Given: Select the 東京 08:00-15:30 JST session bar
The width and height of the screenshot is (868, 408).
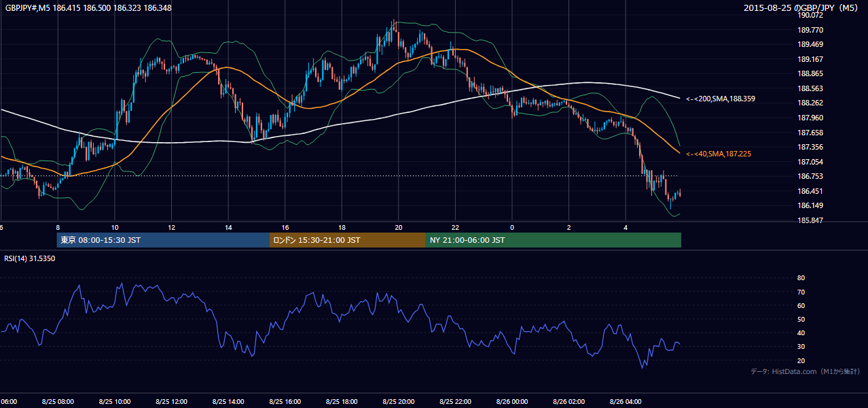Looking at the screenshot, I should (x=163, y=240).
